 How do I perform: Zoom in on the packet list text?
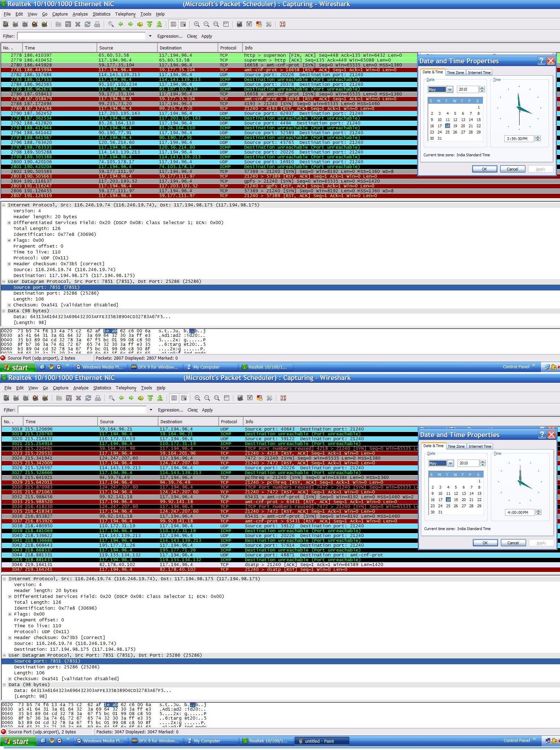pyautogui.click(x=197, y=24)
